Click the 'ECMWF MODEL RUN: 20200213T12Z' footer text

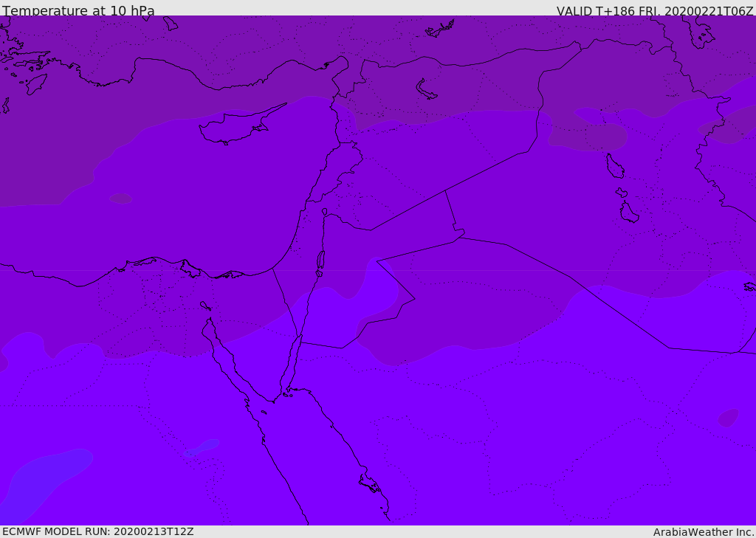click(98, 532)
